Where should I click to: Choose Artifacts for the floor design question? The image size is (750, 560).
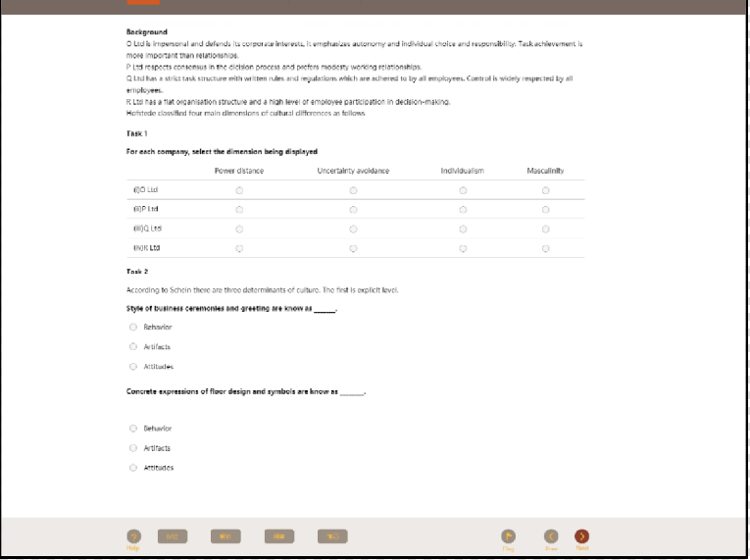(133, 448)
